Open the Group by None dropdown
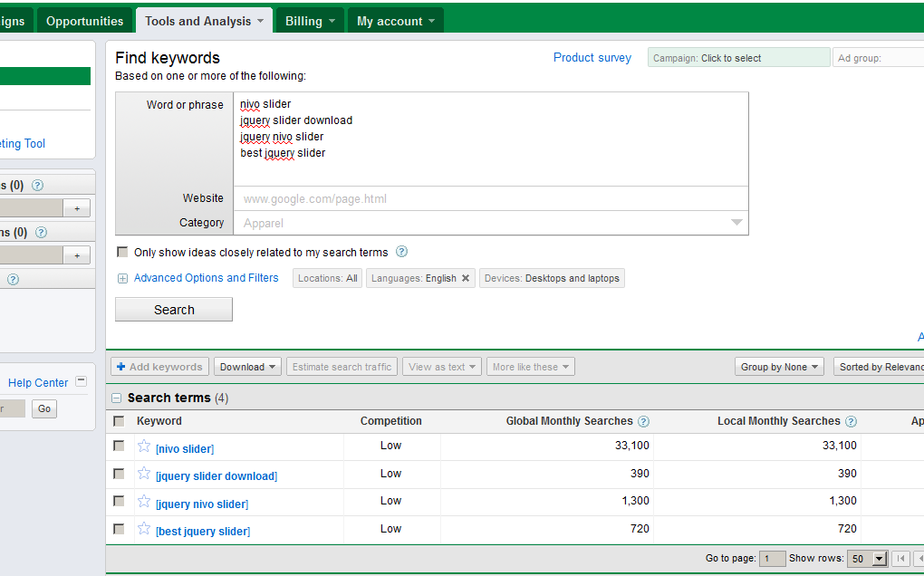Screen dimensions: 924x576 779,367
